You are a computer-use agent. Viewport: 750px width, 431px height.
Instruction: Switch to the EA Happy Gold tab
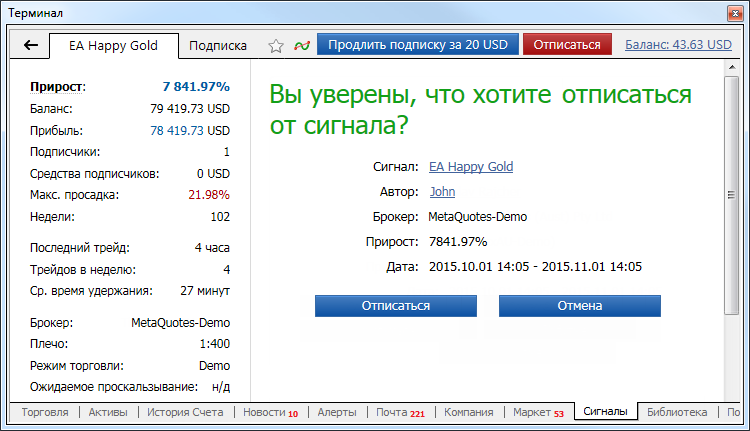[113, 46]
